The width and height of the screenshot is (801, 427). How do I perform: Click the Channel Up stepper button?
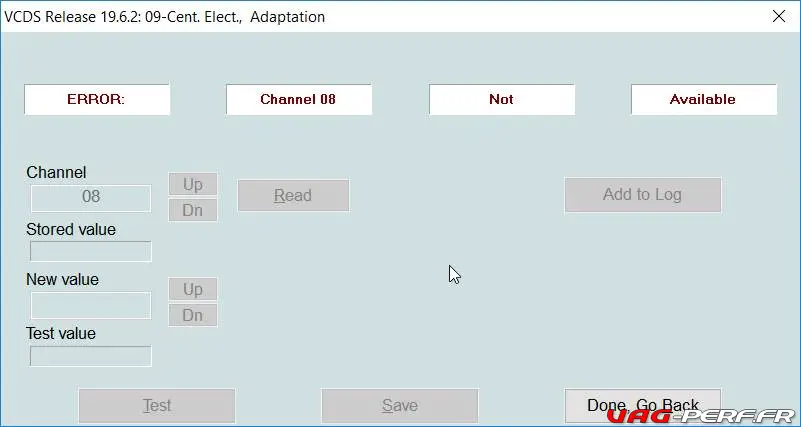pos(193,184)
